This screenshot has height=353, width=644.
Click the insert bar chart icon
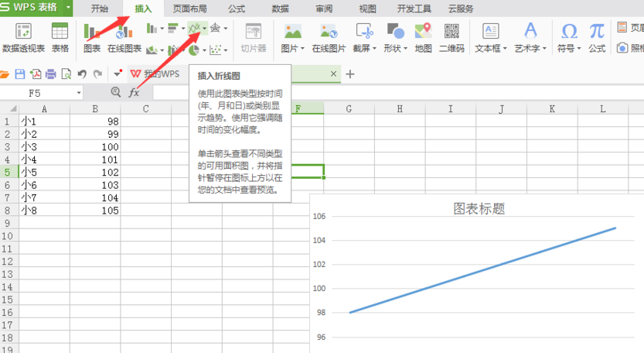coord(173,29)
